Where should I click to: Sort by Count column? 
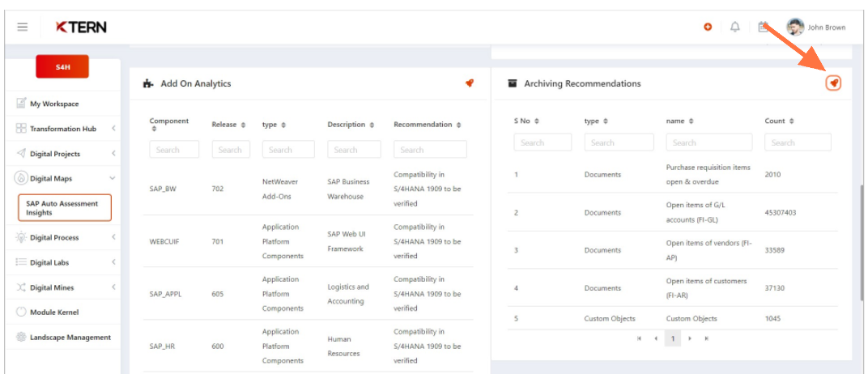pyautogui.click(x=792, y=121)
